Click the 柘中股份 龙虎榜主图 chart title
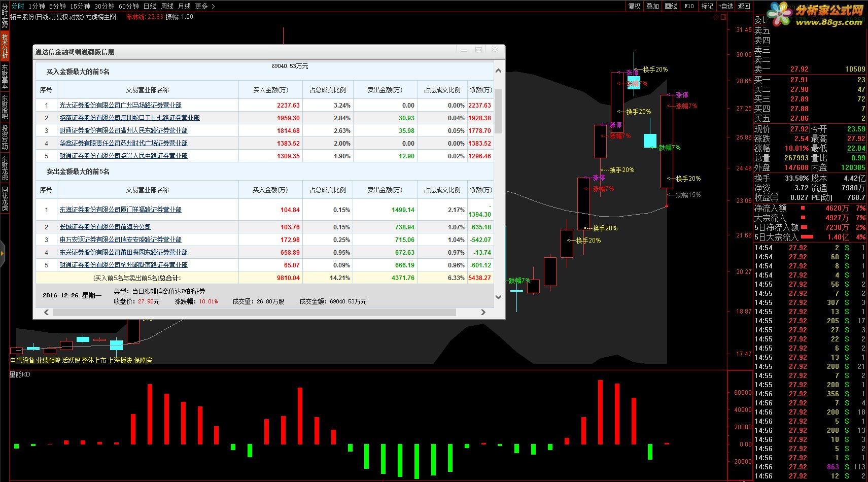The width and height of the screenshot is (868, 482). (63, 17)
